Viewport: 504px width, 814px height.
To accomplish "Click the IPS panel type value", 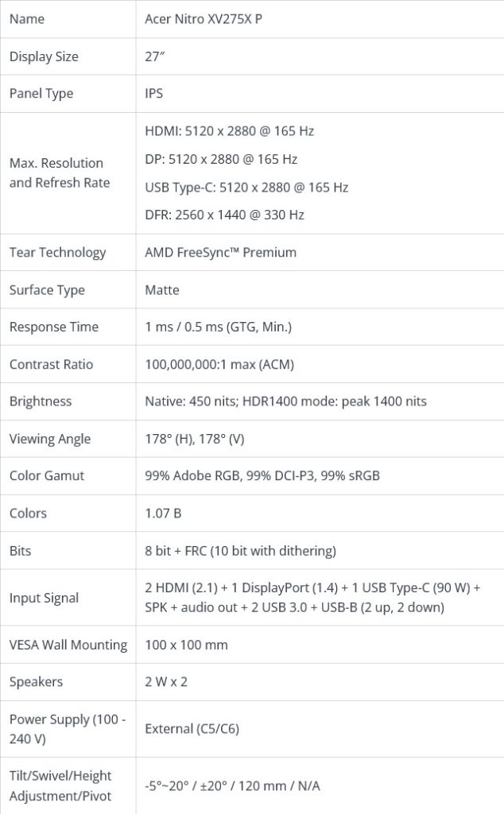I will (x=153, y=94).
